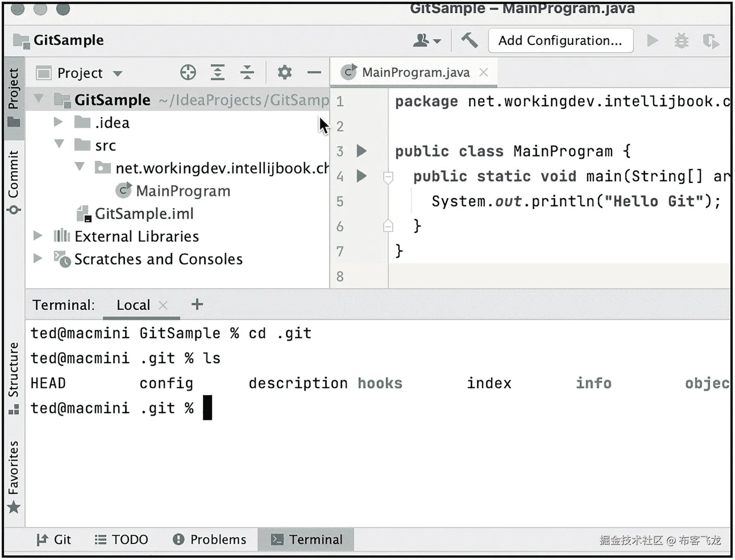This screenshot has height=560, width=735.
Task: Select External Libraries row label
Action: [136, 236]
